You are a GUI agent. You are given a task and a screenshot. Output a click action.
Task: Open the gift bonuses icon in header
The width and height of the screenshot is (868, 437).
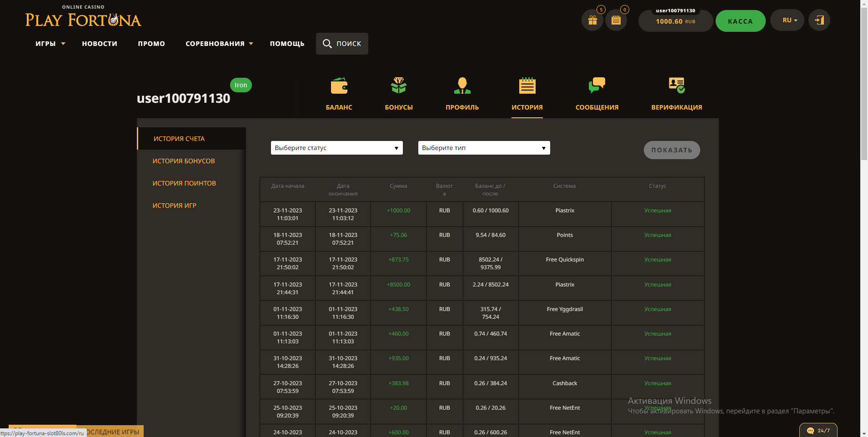point(592,20)
